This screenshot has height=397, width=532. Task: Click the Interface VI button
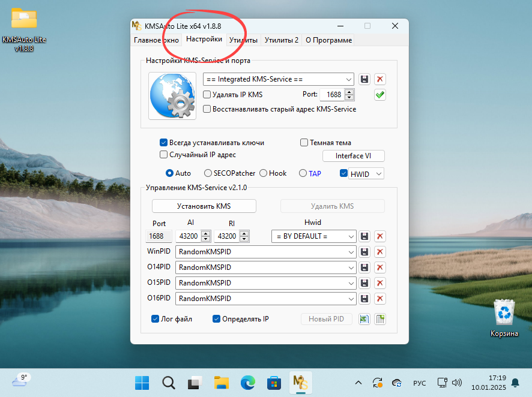coord(353,156)
